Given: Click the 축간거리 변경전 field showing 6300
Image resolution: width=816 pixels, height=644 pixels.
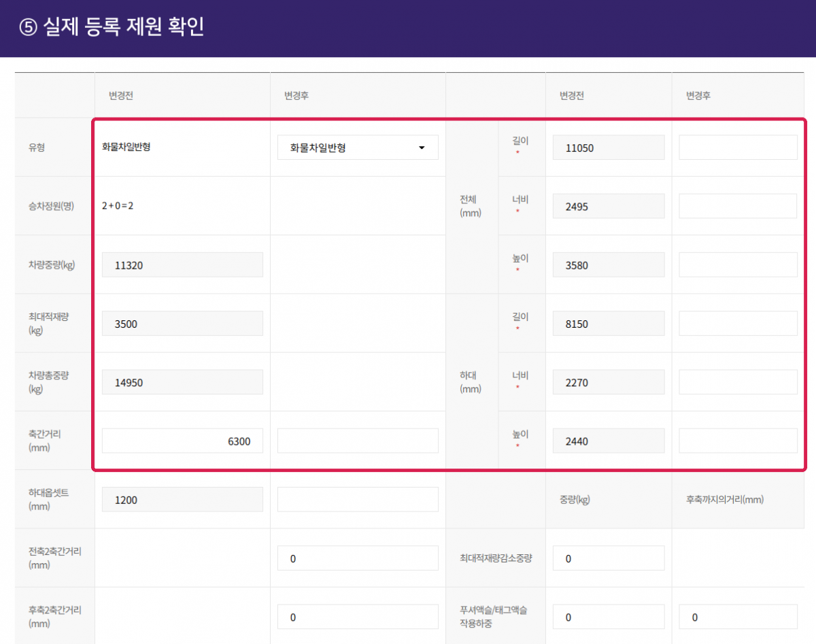Looking at the screenshot, I should [x=182, y=441].
